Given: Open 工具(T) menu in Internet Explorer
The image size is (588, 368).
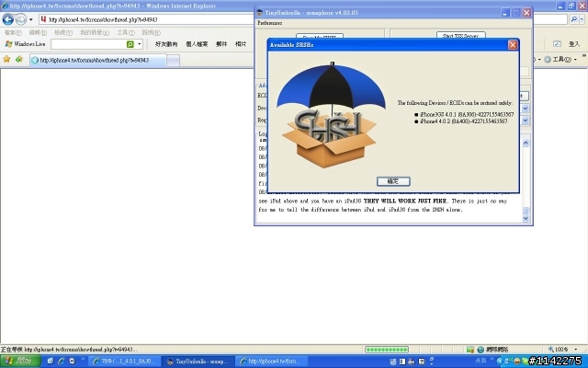Looking at the screenshot, I should (126, 33).
